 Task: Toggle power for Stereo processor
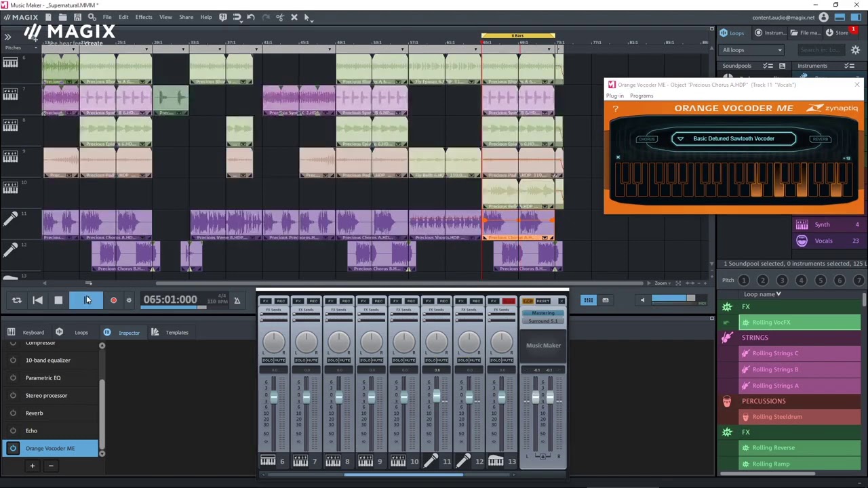(x=13, y=395)
